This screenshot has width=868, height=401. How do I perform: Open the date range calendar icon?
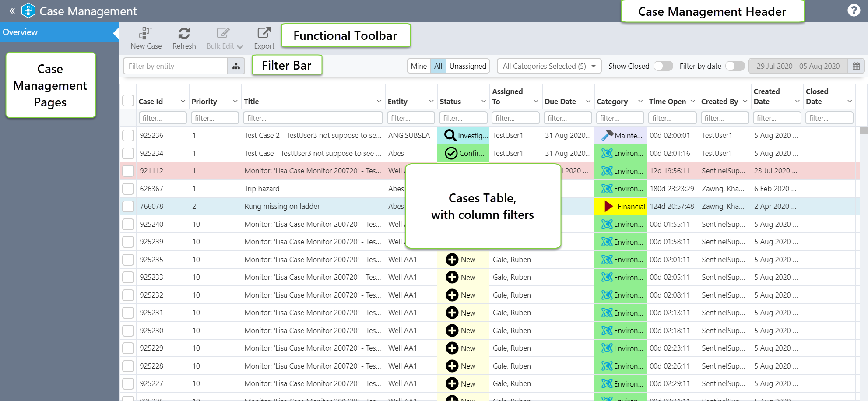coord(856,66)
